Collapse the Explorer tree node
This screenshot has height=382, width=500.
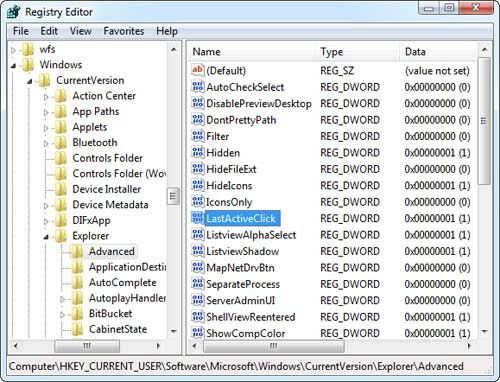[x=46, y=237]
